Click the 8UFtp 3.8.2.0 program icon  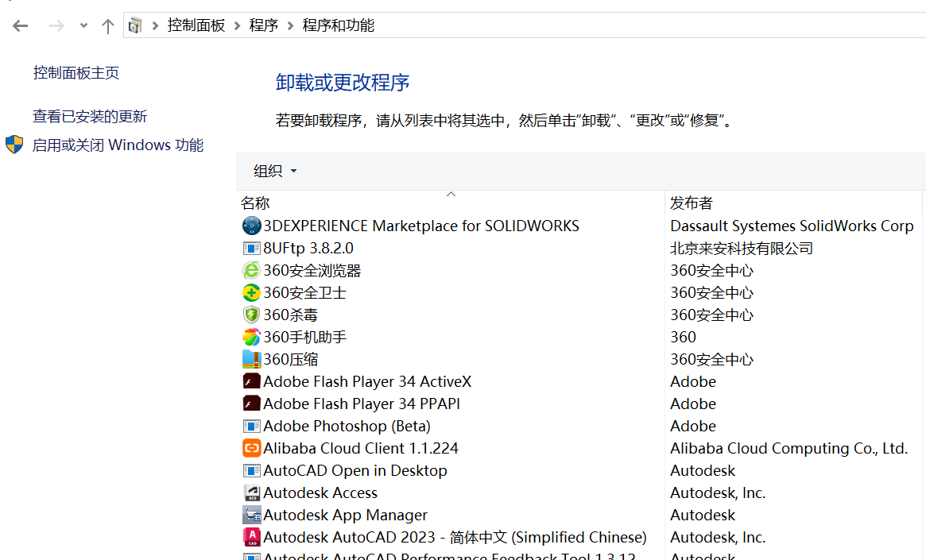click(252, 248)
